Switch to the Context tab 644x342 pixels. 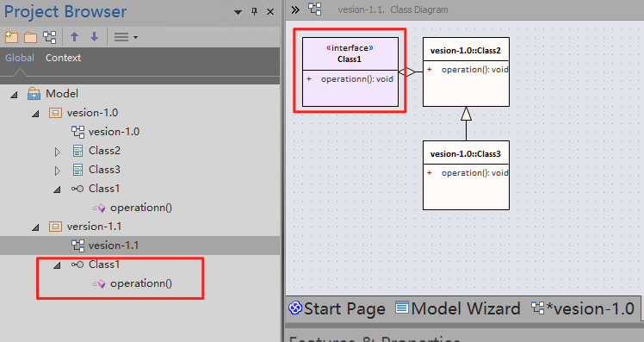[63, 58]
